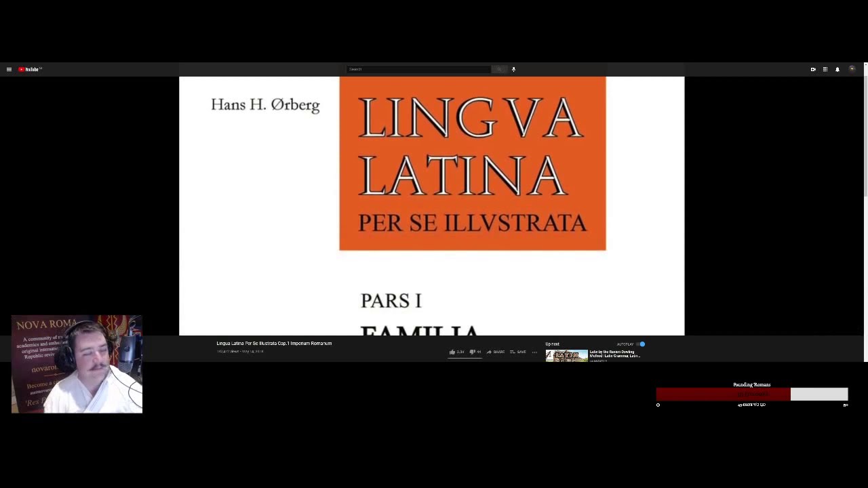Toggle the AUTOPLAY switch
Image resolution: width=868 pixels, height=488 pixels.
(x=641, y=344)
